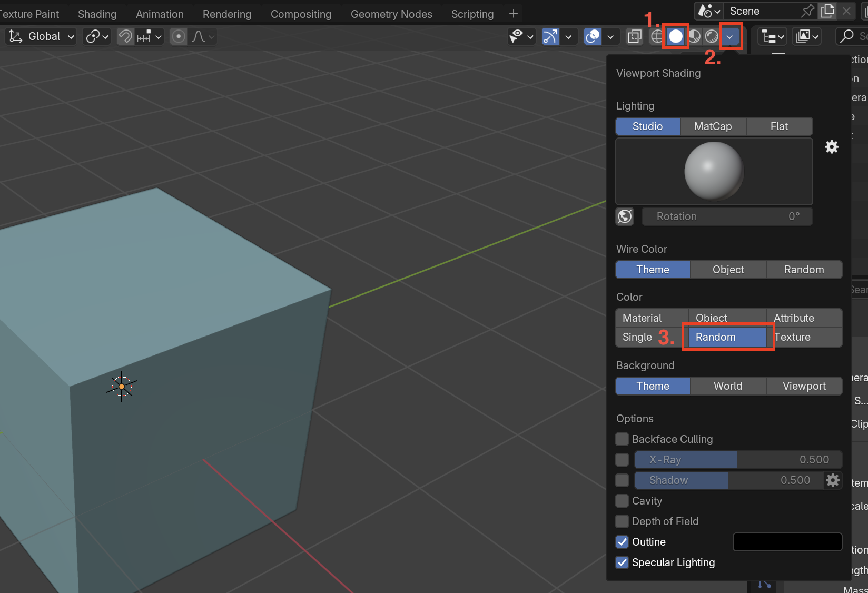The height and width of the screenshot is (593, 868).
Task: Open the gizmos options dropdown arrow
Action: pyautogui.click(x=568, y=36)
